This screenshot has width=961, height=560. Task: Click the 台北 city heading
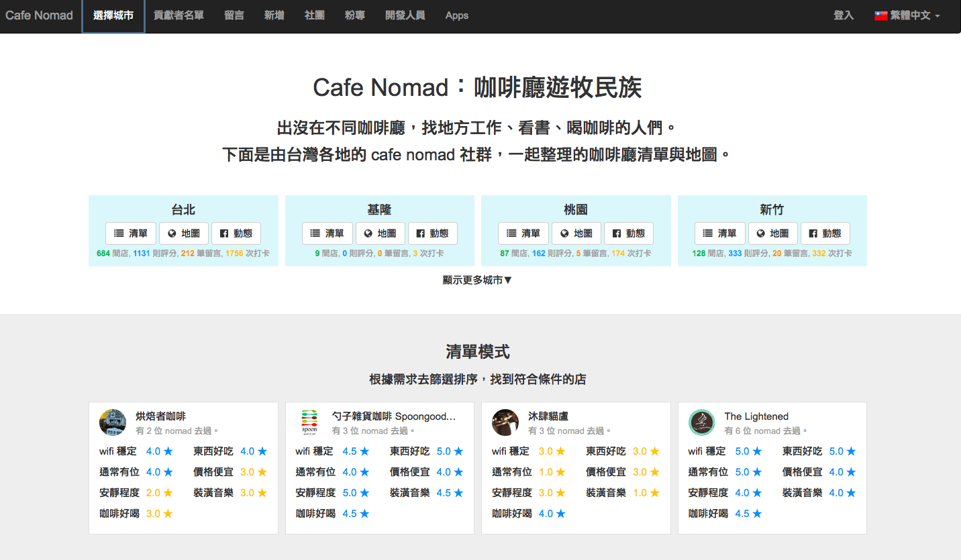(183, 209)
